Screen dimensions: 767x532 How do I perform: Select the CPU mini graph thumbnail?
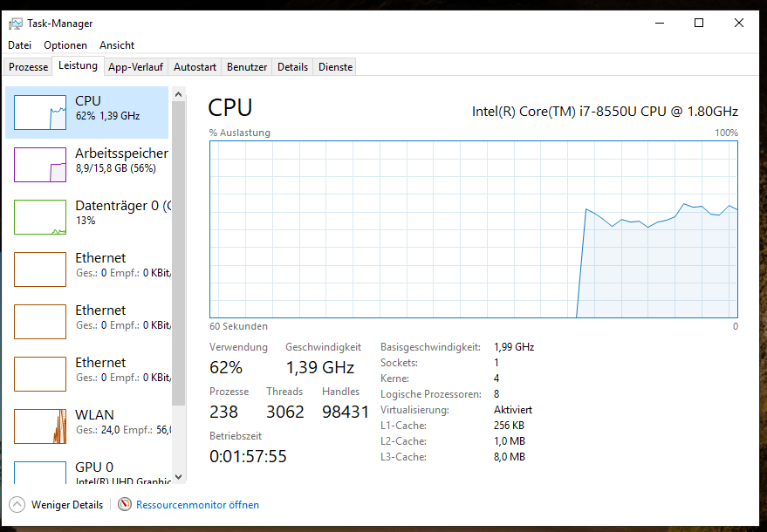(40, 113)
